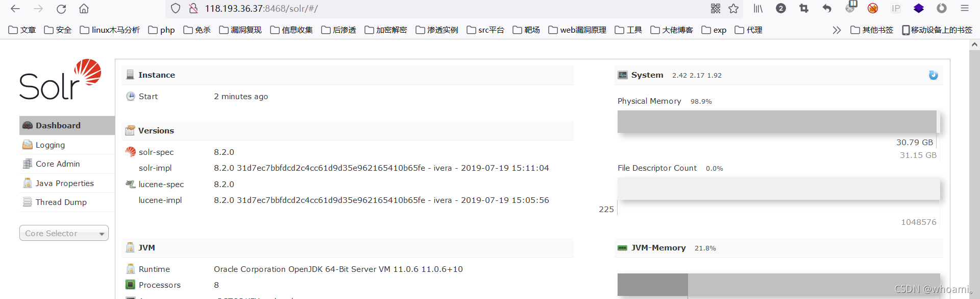Open the Dashboard menu item
The height and width of the screenshot is (299, 980).
[x=67, y=125]
